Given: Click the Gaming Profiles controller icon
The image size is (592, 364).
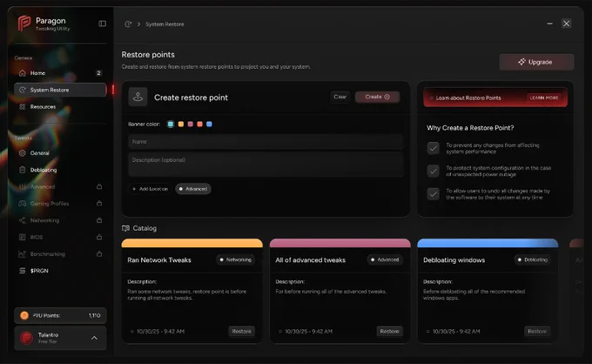Looking at the screenshot, I should click(23, 204).
